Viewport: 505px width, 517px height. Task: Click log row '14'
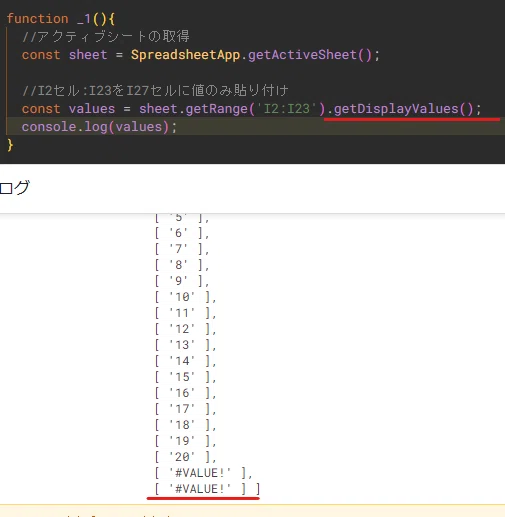coord(185,361)
